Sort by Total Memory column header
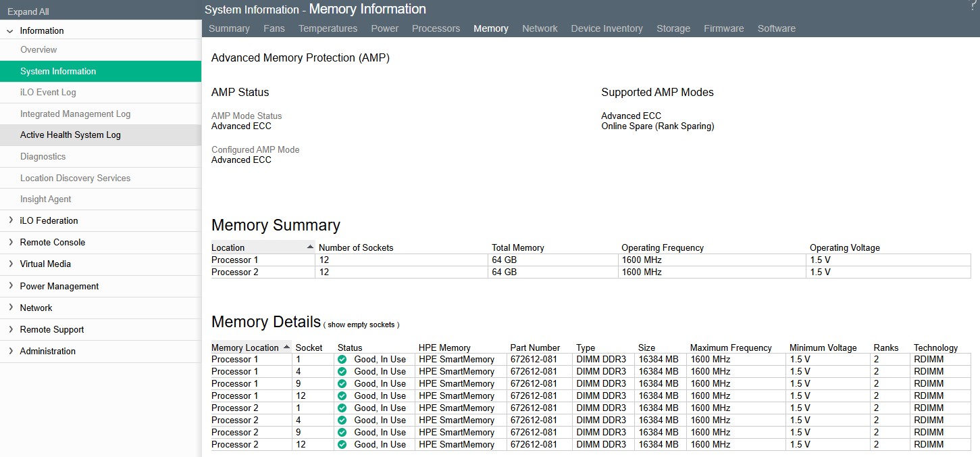Screen dimensions: 980x457 pos(518,247)
